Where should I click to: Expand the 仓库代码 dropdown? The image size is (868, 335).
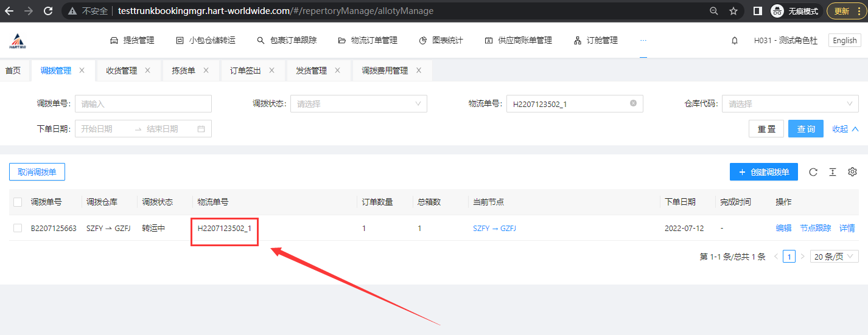coord(790,104)
